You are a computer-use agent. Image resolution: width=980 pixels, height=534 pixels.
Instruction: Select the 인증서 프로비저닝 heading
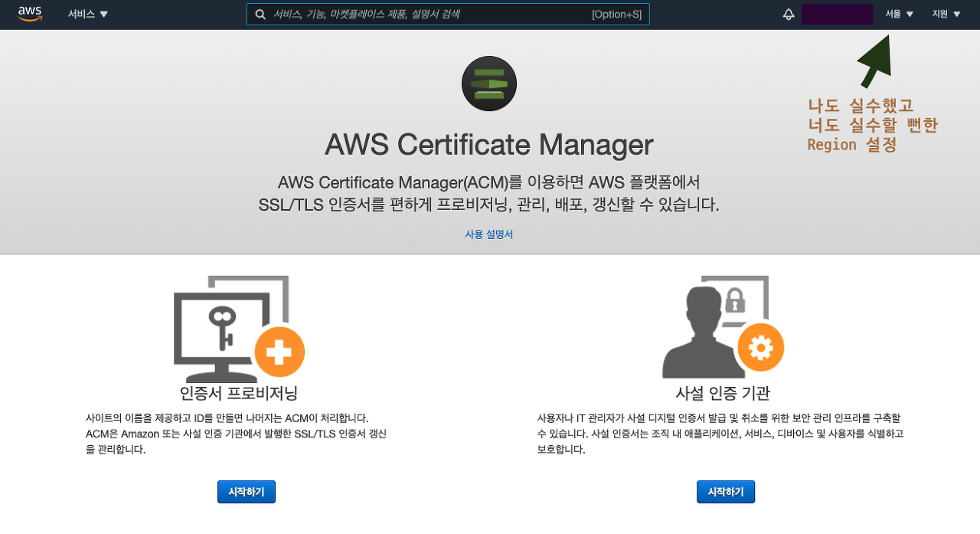pos(239,393)
